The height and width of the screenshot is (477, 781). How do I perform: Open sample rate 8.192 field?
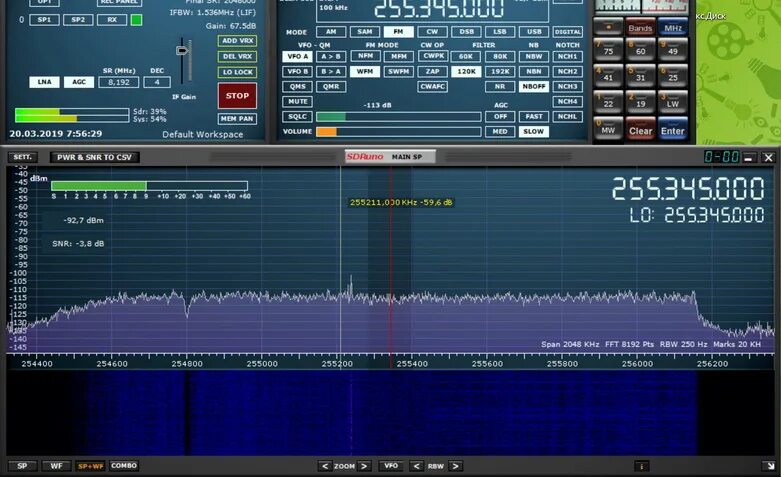[x=119, y=82]
